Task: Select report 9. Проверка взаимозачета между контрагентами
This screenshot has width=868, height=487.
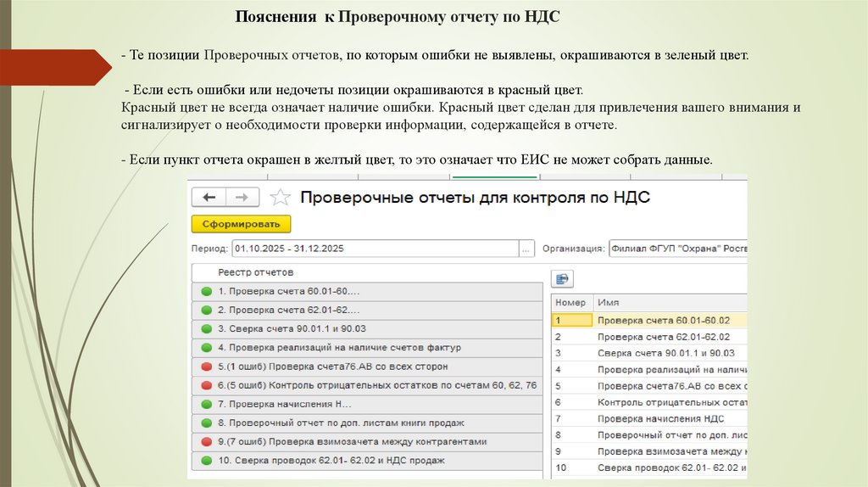Action: pyautogui.click(x=367, y=442)
